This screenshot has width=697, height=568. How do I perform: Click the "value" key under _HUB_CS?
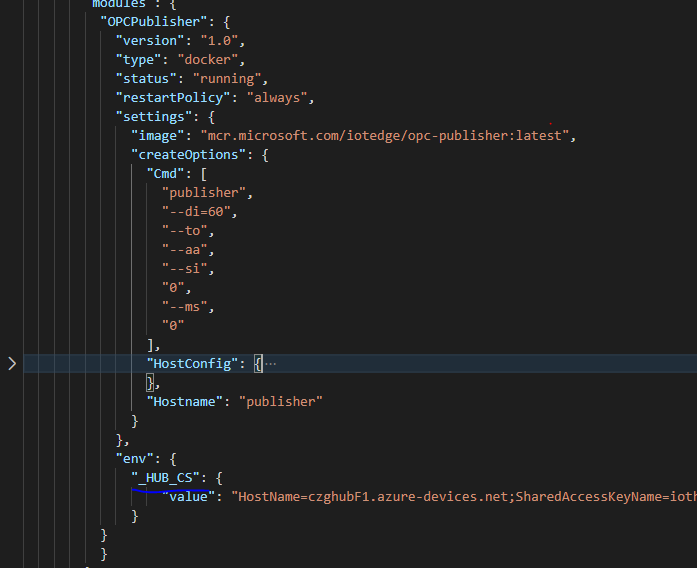click(x=188, y=496)
